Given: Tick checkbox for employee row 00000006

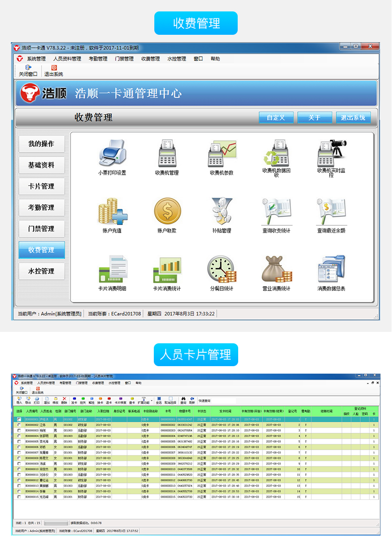Looking at the screenshot, I should click(19, 447).
